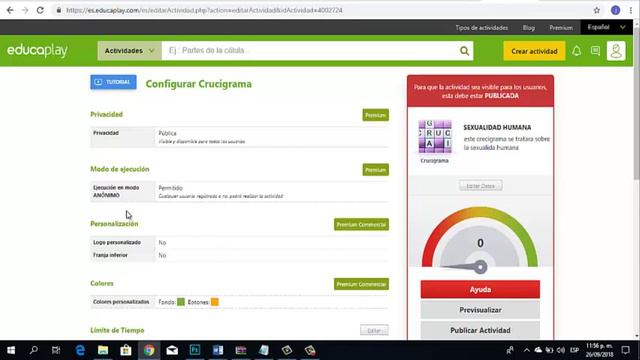Click Premium button beside Modo de ejecución

376,170
